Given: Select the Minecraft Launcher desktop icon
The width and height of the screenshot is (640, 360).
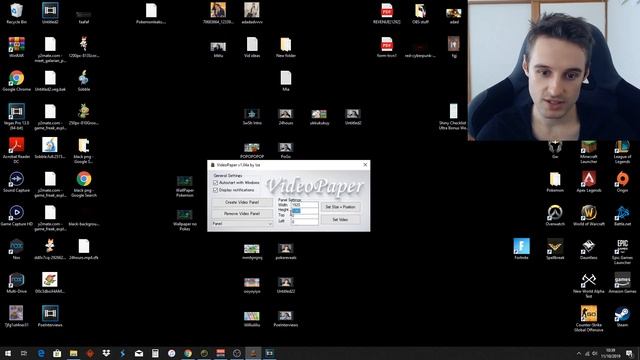Looking at the screenshot, I should [x=589, y=152].
